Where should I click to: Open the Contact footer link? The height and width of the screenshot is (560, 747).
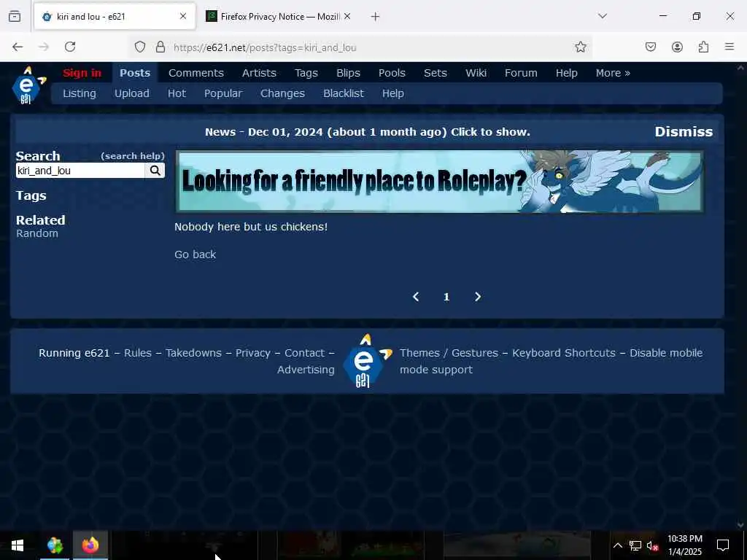click(304, 353)
